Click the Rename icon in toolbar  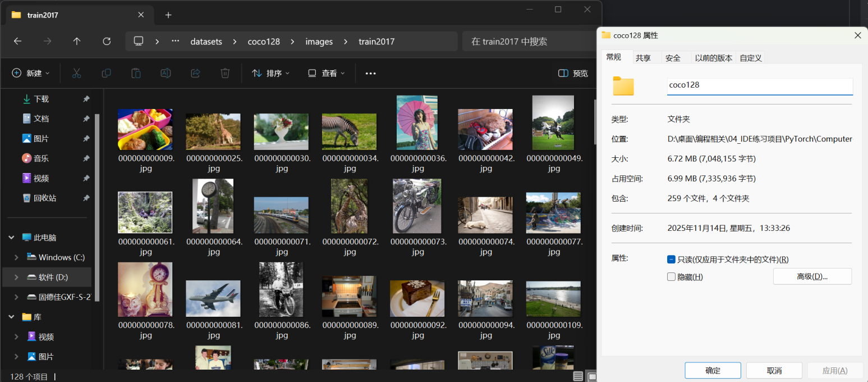pos(166,73)
